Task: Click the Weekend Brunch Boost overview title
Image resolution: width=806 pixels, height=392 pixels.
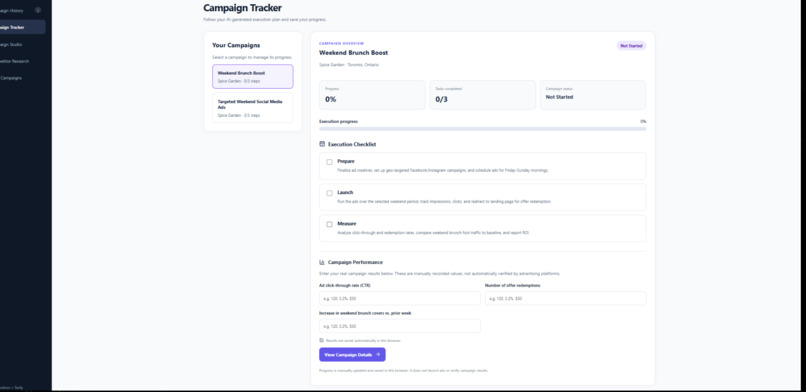Action: 354,53
